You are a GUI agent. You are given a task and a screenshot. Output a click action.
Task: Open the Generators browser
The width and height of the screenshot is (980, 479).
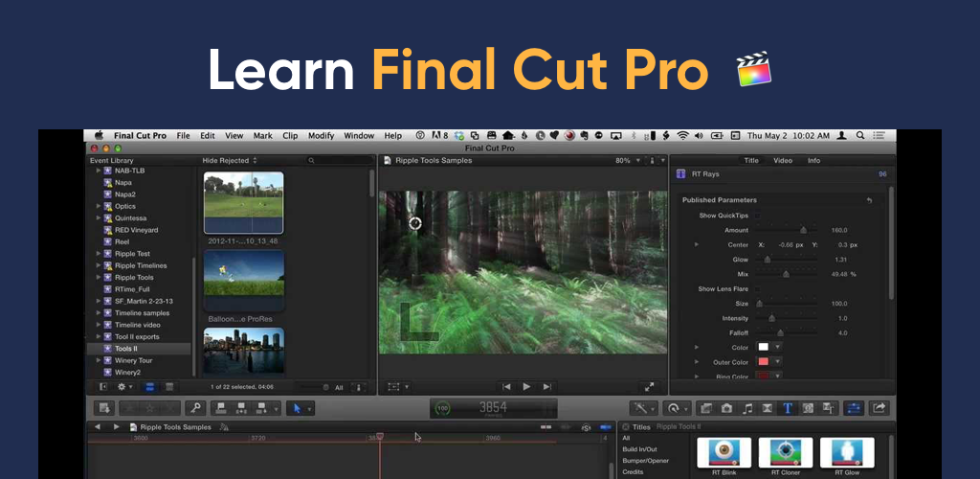pyautogui.click(x=808, y=408)
